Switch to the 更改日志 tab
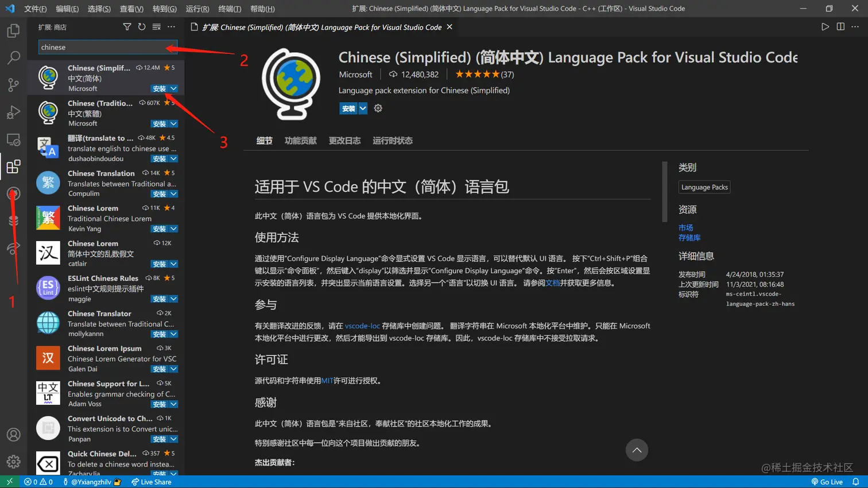Viewport: 868px width, 488px height. click(x=344, y=140)
